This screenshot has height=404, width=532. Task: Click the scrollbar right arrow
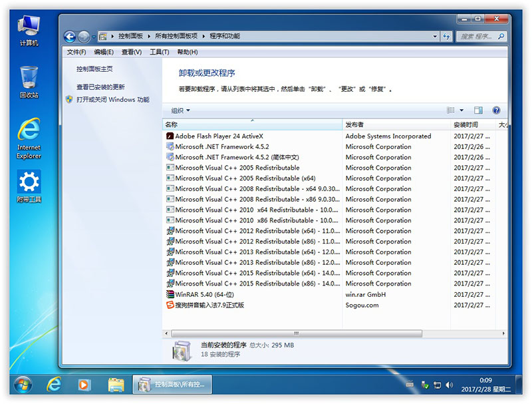click(503, 333)
